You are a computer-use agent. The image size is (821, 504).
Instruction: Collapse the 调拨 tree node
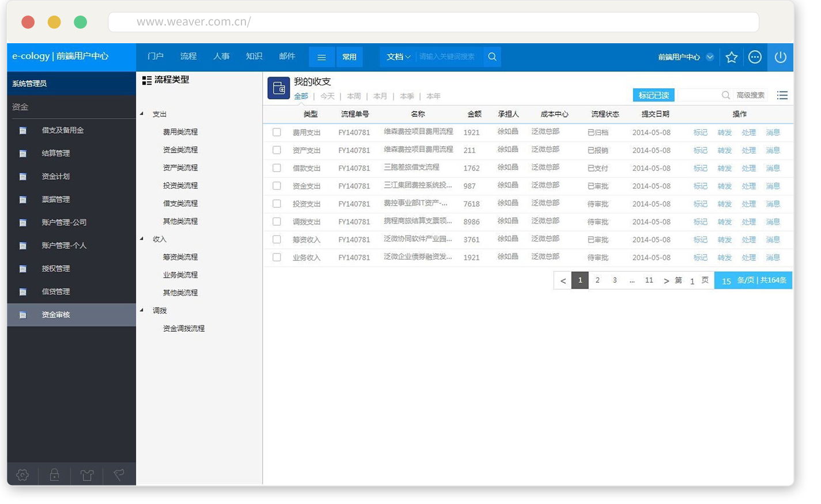coord(142,310)
